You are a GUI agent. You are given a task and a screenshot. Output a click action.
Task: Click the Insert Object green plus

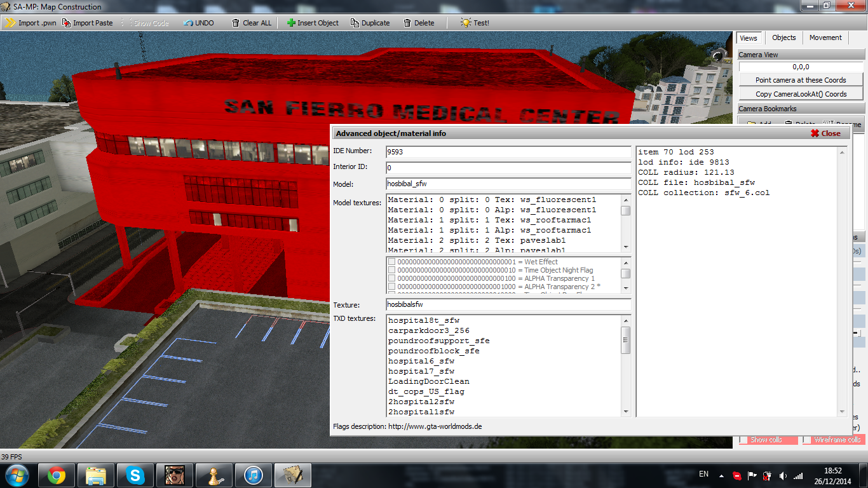pyautogui.click(x=291, y=23)
